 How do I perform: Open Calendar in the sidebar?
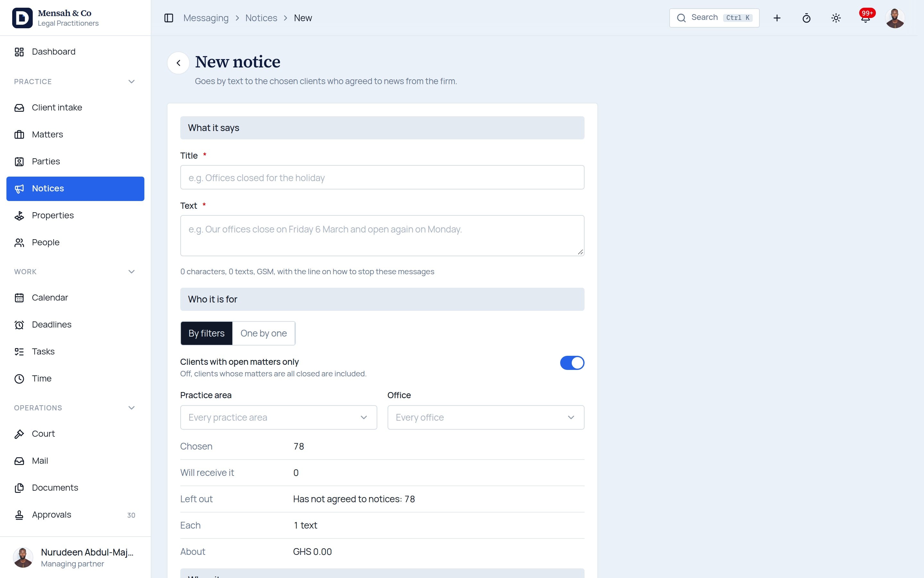[75, 297]
